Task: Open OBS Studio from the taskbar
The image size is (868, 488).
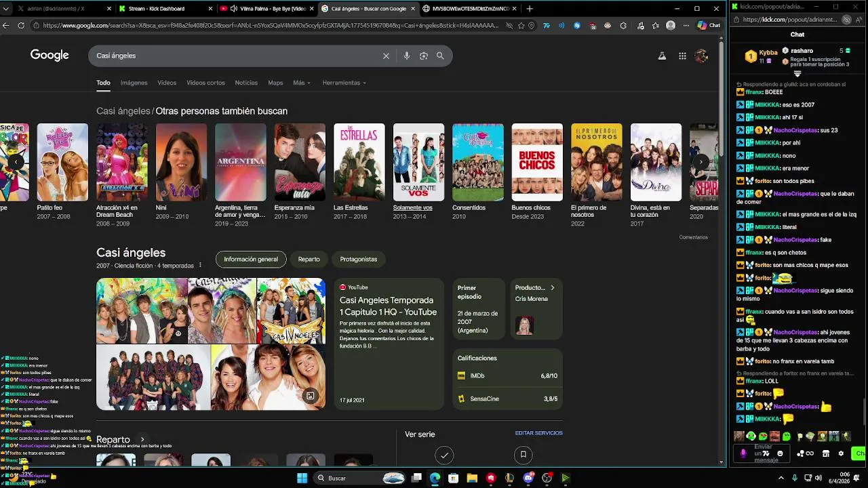Action: tap(547, 478)
